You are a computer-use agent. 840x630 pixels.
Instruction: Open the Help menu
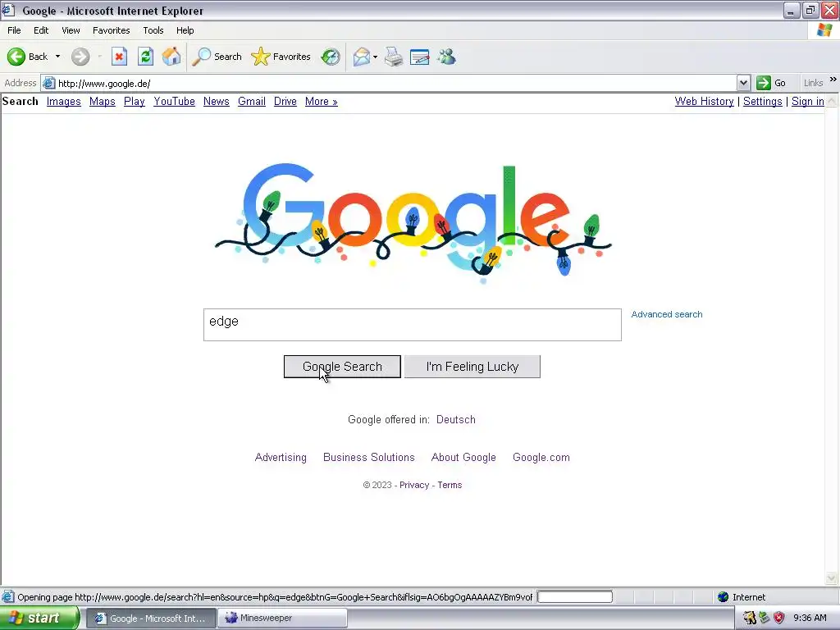coord(185,30)
